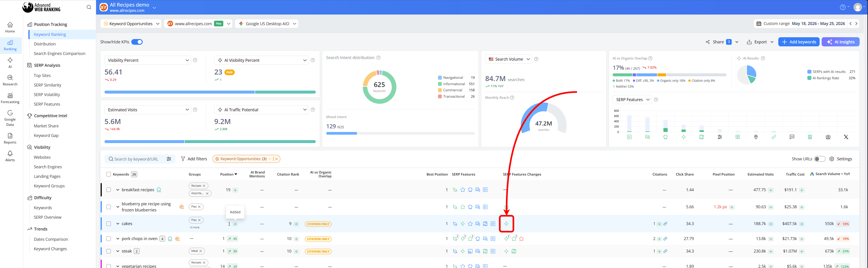Open the Home sidebar icon

(x=10, y=27)
